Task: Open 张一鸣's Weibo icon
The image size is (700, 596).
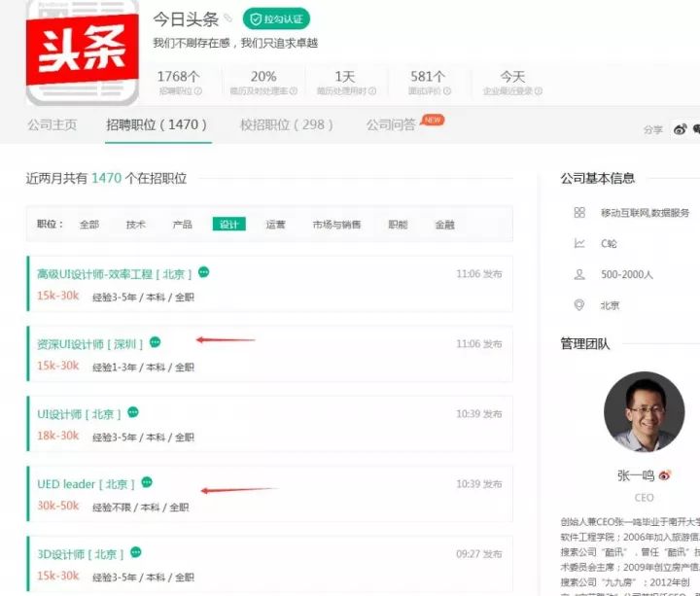Action: coord(665,475)
